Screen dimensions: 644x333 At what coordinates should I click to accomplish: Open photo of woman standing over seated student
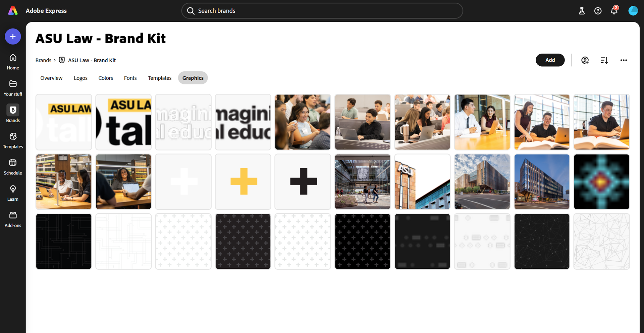[x=542, y=122]
